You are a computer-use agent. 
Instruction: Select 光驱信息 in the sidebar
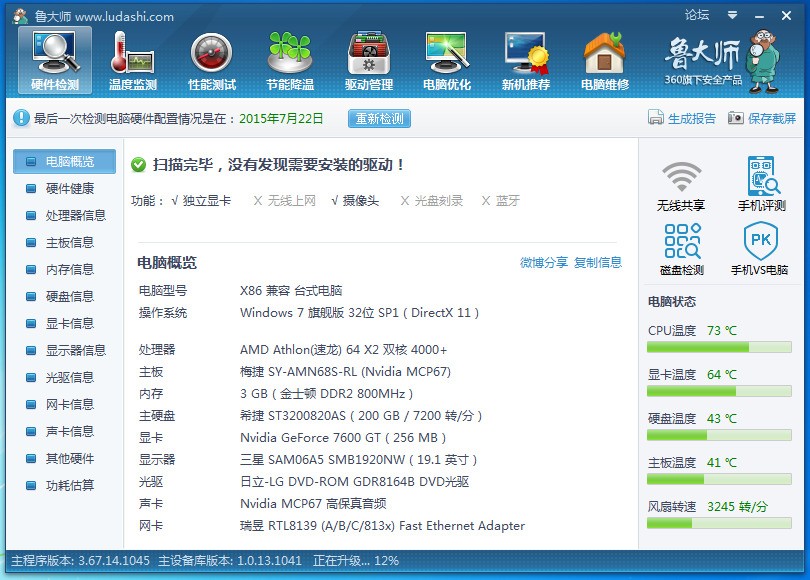tap(65, 378)
